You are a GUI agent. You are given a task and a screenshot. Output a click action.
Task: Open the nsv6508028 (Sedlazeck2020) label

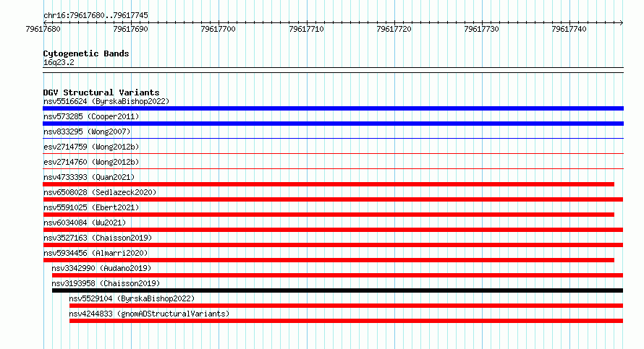tap(100, 192)
